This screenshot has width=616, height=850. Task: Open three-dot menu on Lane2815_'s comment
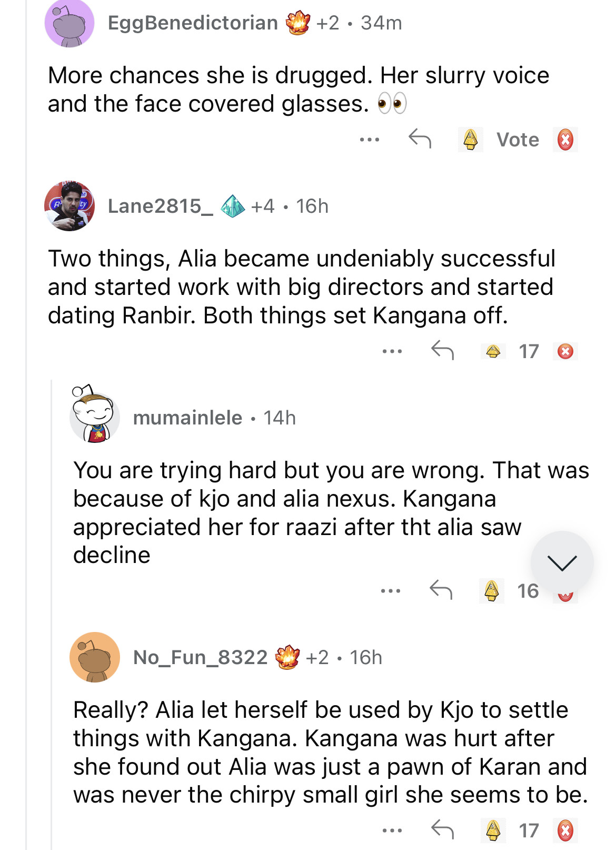[x=392, y=351]
